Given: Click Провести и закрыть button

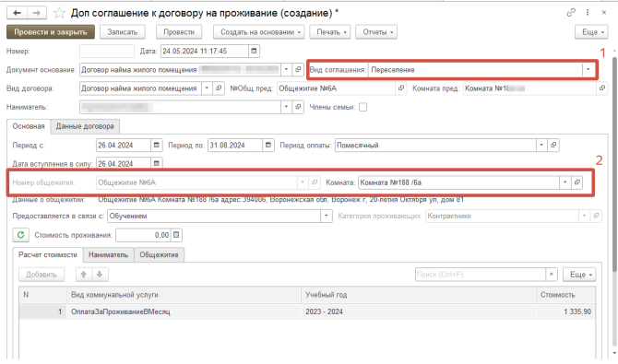Looking at the screenshot, I should pos(51,32).
